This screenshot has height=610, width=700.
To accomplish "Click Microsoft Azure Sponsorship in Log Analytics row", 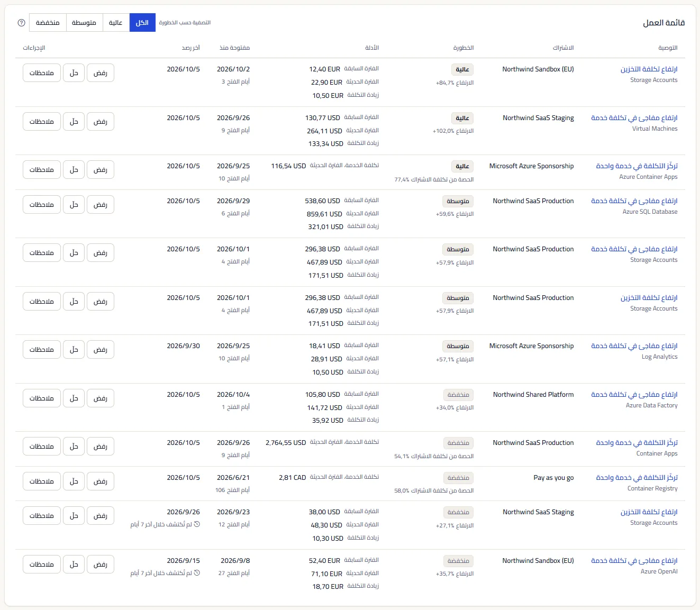I will (531, 346).
